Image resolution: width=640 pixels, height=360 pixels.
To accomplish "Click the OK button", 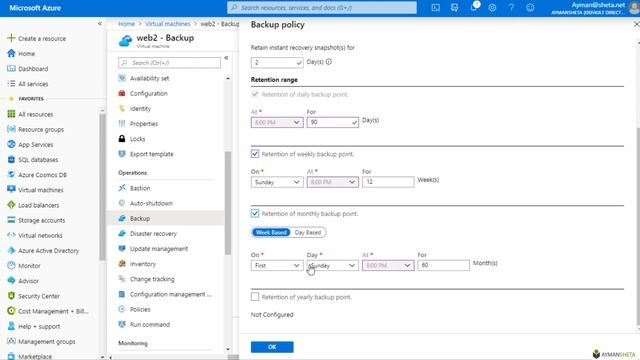I will 272,347.
